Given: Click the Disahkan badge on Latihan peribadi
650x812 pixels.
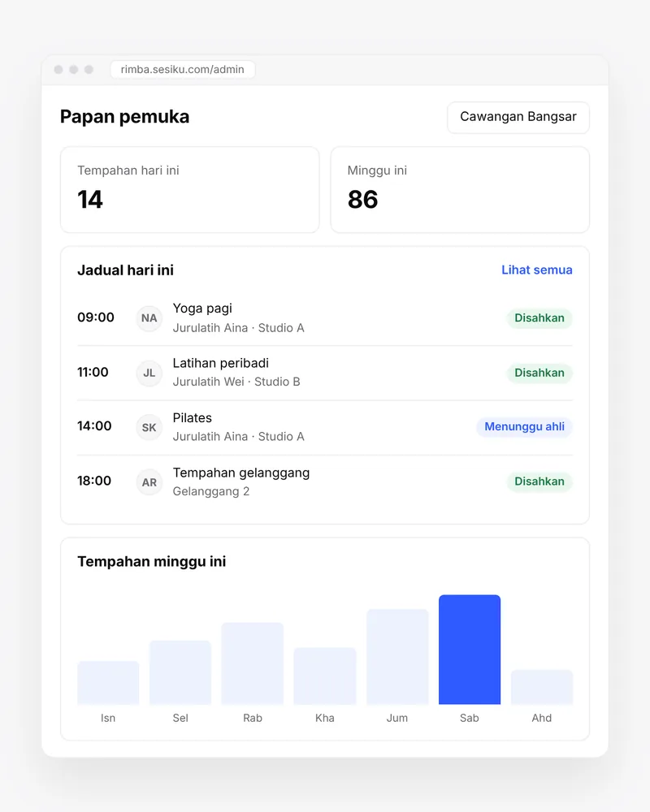Looking at the screenshot, I should coord(539,373).
